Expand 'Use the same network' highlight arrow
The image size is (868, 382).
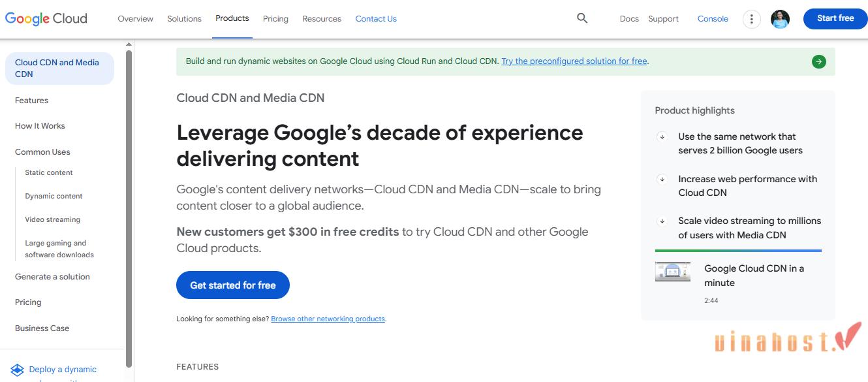pyautogui.click(x=661, y=136)
